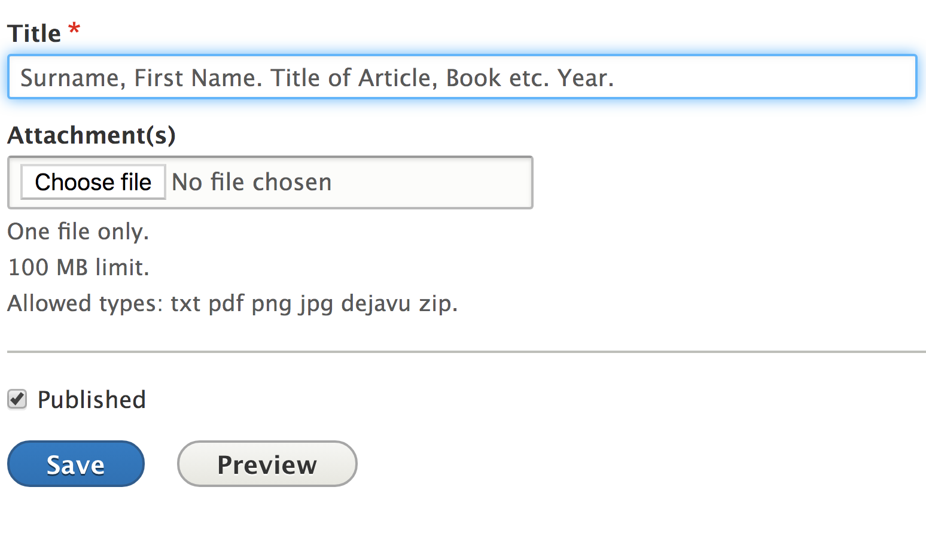Viewport: 926px width, 560px height.
Task: Click the '100 MB limit' notice
Action: click(78, 267)
